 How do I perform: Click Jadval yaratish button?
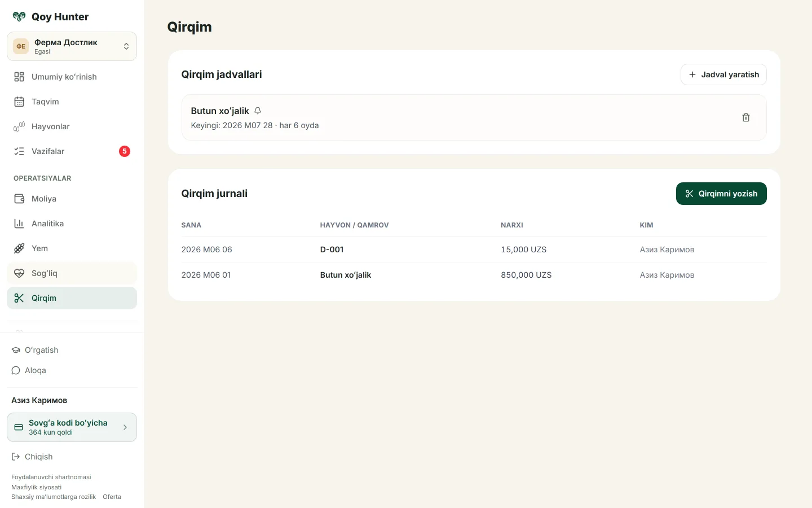[x=723, y=75]
